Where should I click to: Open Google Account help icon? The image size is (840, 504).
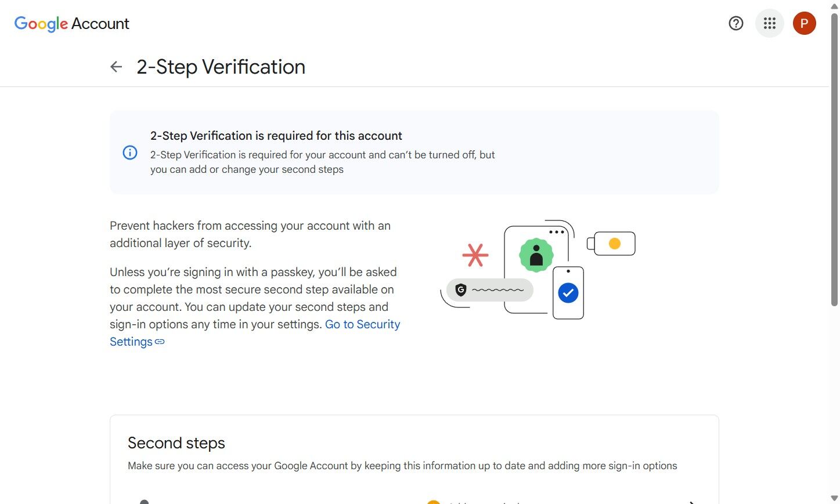pyautogui.click(x=736, y=23)
